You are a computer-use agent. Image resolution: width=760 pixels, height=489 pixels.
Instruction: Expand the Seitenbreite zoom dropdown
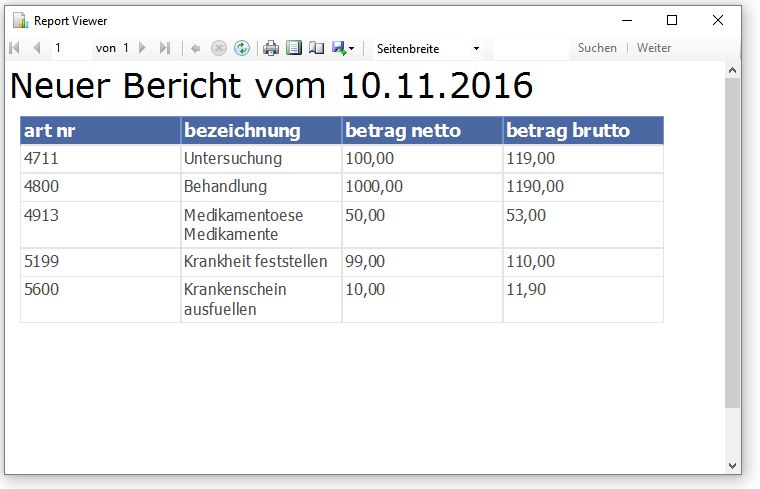click(476, 48)
